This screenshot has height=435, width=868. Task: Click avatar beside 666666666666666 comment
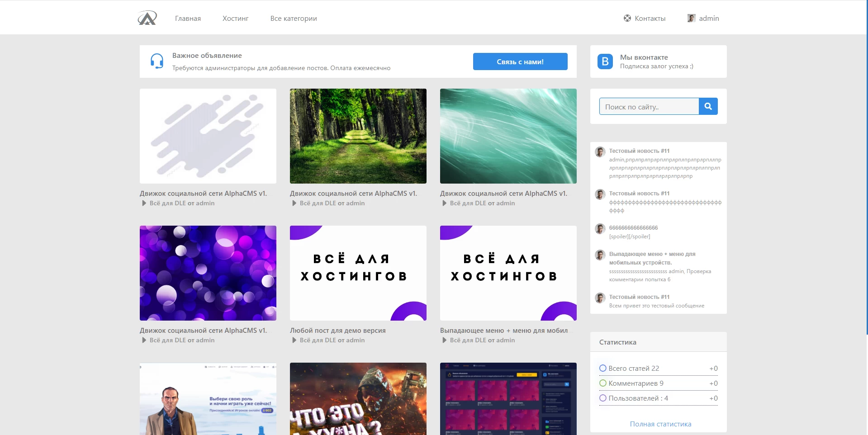(x=600, y=229)
